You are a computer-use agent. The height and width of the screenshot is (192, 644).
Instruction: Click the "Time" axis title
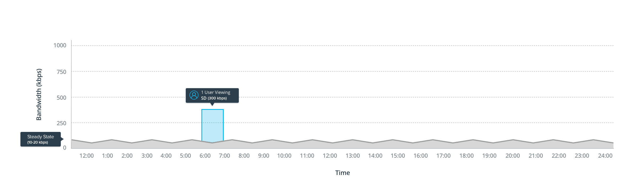(x=343, y=173)
